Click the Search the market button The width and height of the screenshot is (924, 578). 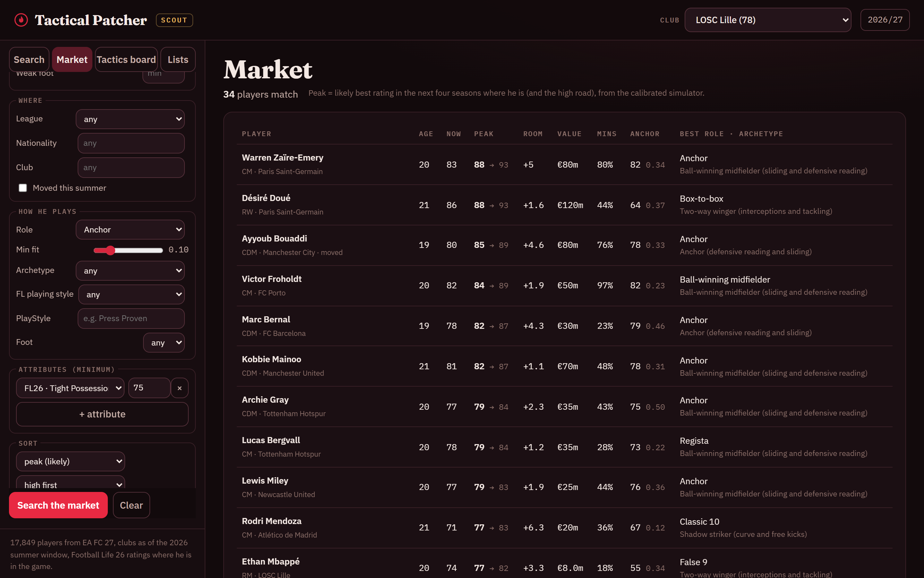click(58, 505)
